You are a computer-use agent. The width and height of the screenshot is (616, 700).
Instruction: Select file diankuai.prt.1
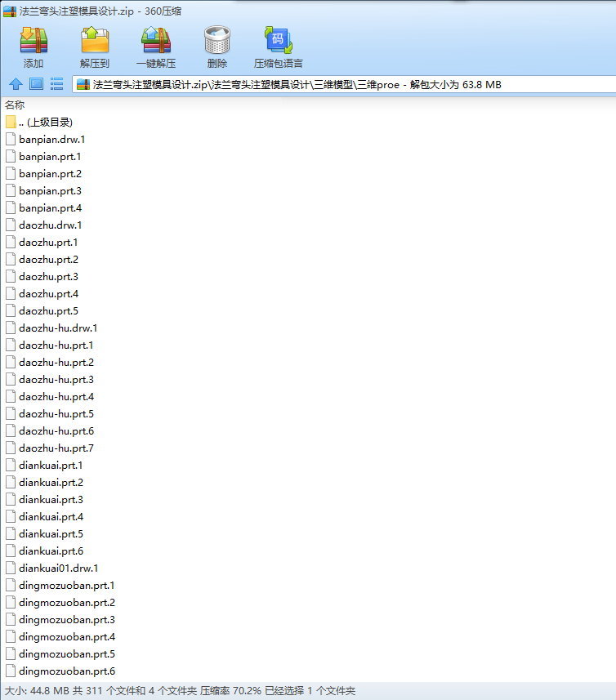(x=44, y=466)
